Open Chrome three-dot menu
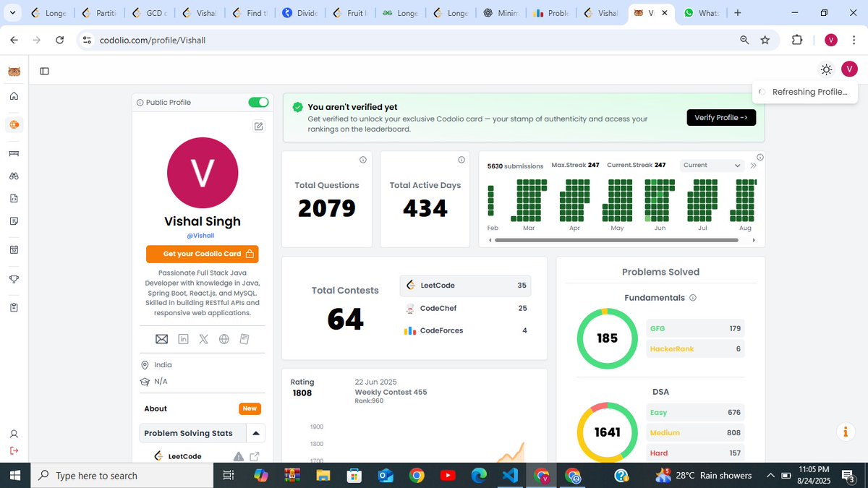 [852, 40]
